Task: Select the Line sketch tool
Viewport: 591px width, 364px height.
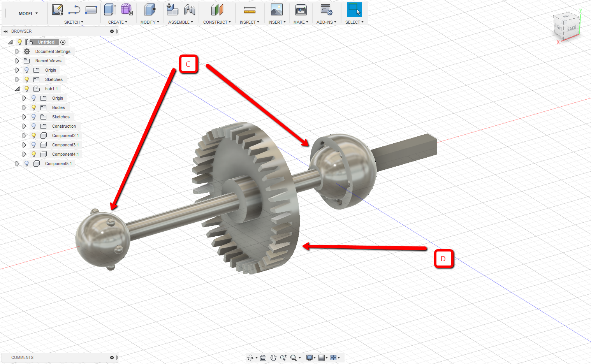Action: 74,10
